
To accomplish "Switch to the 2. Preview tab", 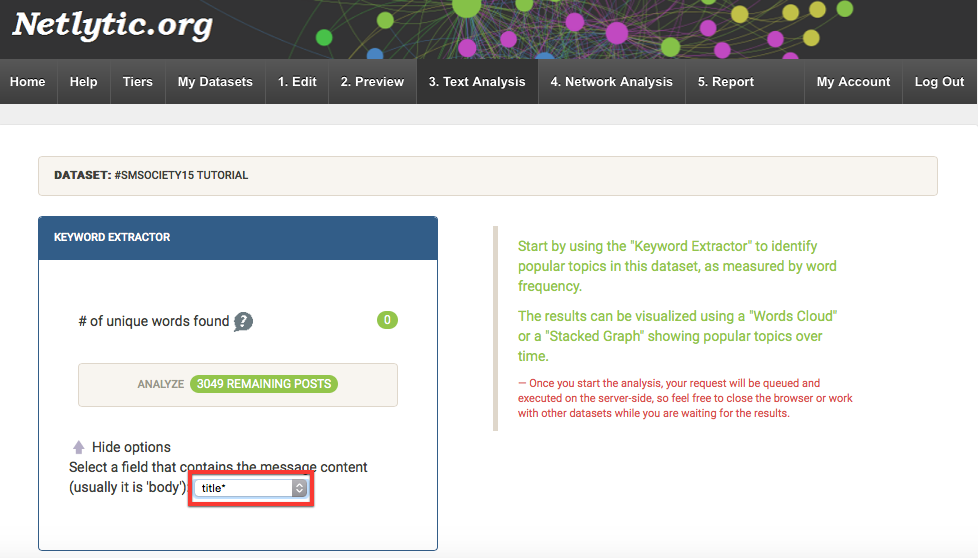I will pyautogui.click(x=372, y=82).
